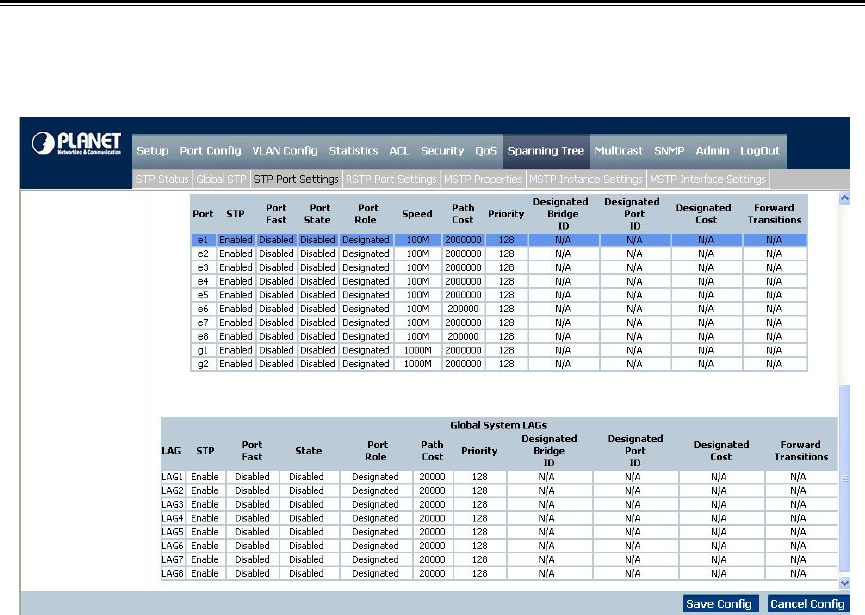Open the SNMP menu
This screenshot has height=615, width=865.
(x=669, y=151)
